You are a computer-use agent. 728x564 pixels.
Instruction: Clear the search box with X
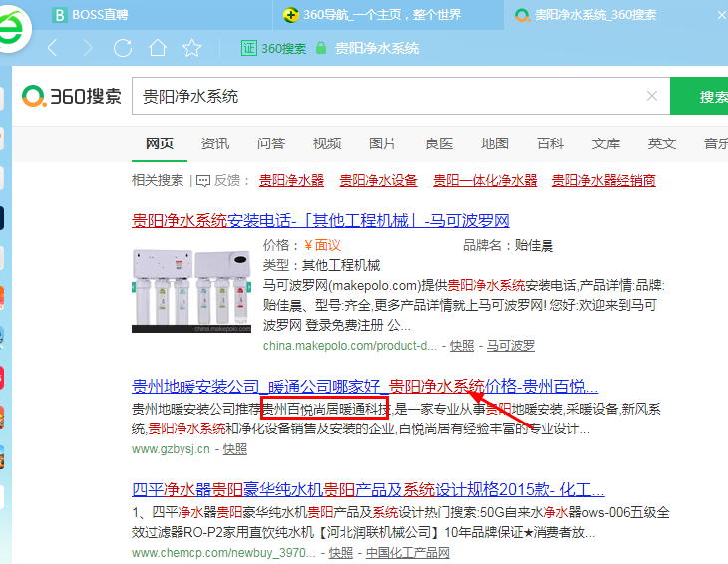click(652, 96)
